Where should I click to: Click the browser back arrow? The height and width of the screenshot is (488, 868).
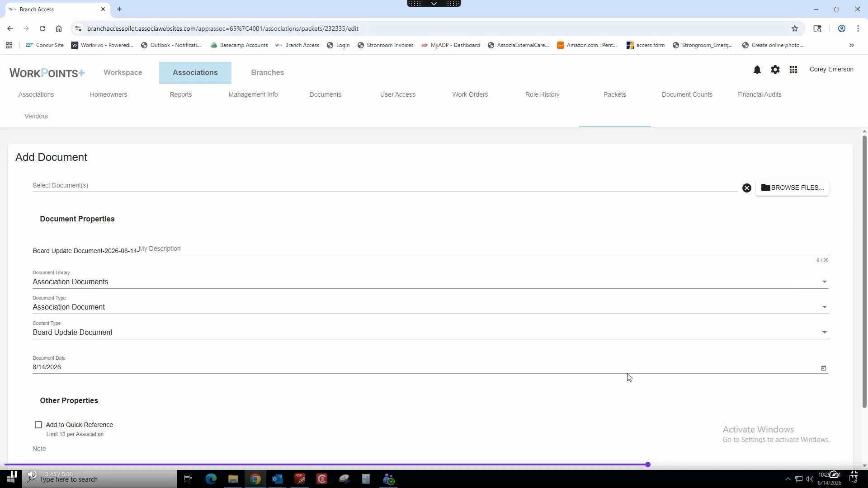[x=10, y=28]
